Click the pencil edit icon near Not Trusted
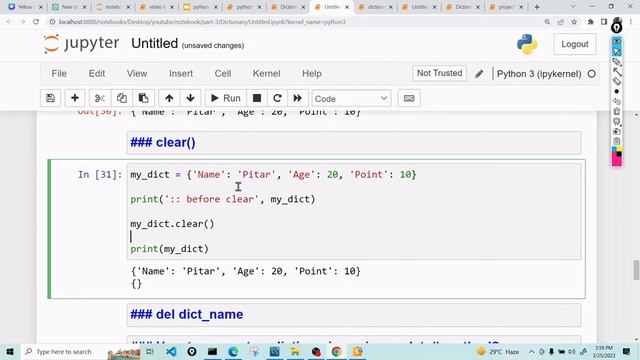Viewport: 640px width, 360px height. pos(479,74)
